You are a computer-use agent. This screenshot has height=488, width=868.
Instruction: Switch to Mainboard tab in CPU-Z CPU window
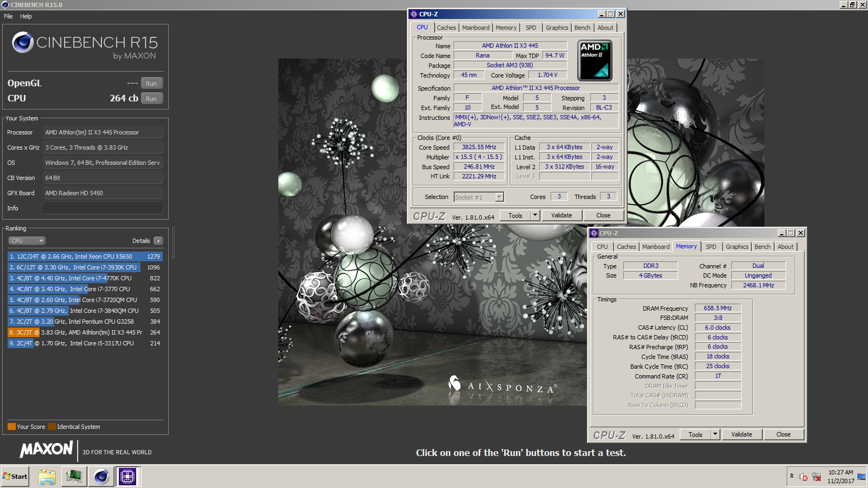(x=476, y=28)
